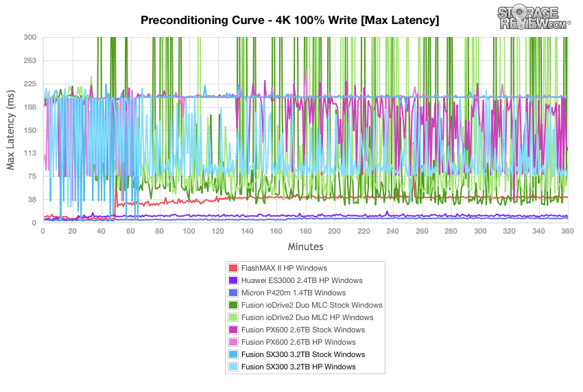583x392 pixels.
Task: Click the magenta PX600 Stock swatch
Action: pos(233,330)
